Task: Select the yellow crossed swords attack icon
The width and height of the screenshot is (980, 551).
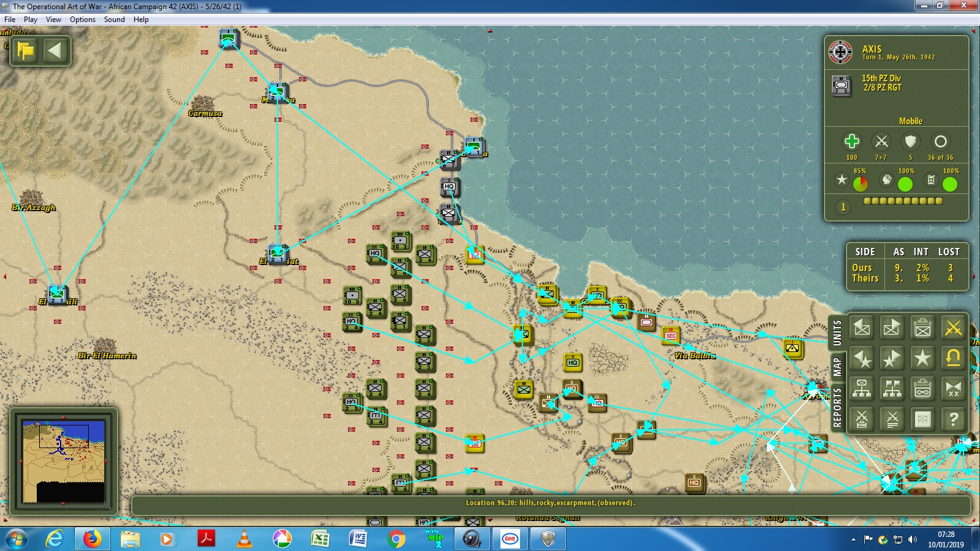Action: (x=953, y=328)
